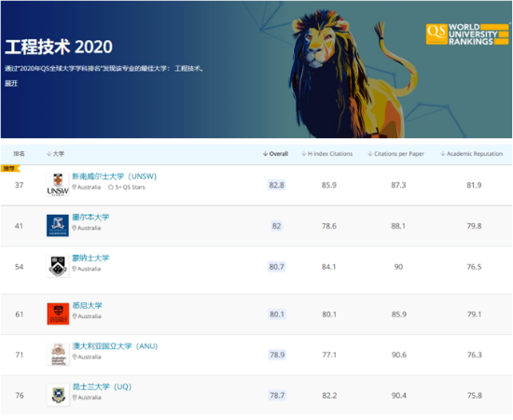Click location pin icon under 新南威尔士大学
Viewport: 513px width, 420px height.
point(75,188)
